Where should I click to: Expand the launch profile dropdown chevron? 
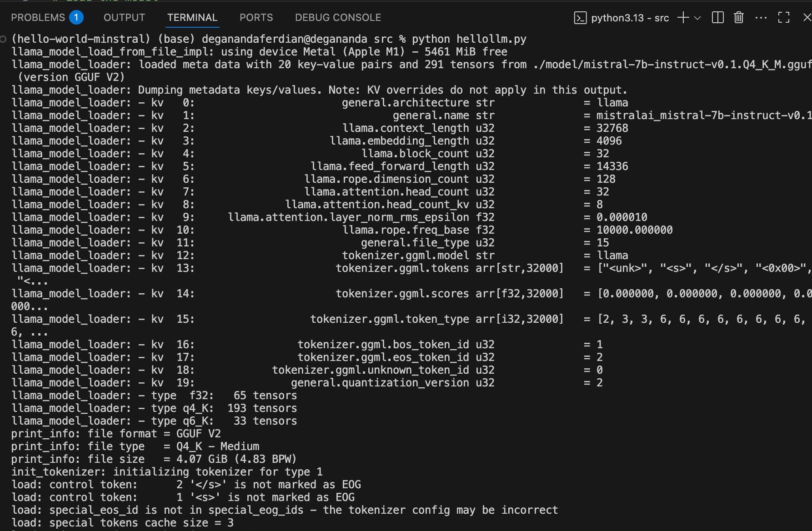697,18
